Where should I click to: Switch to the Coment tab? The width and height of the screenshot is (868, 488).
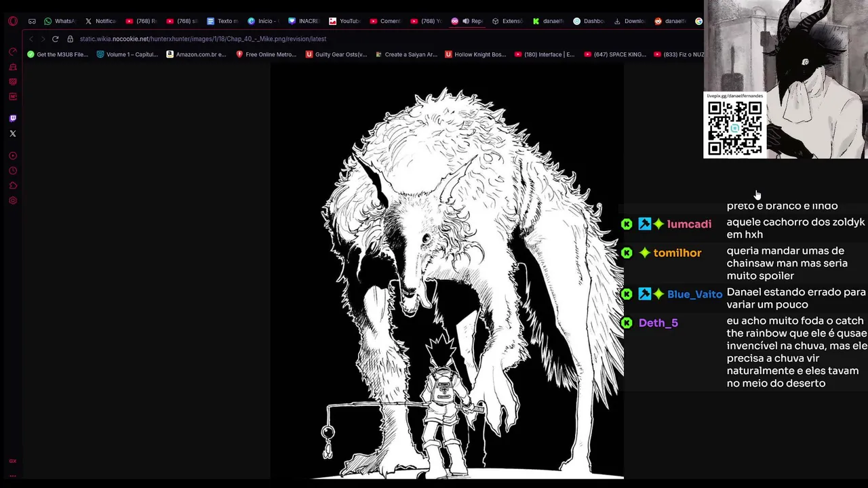[x=385, y=21]
